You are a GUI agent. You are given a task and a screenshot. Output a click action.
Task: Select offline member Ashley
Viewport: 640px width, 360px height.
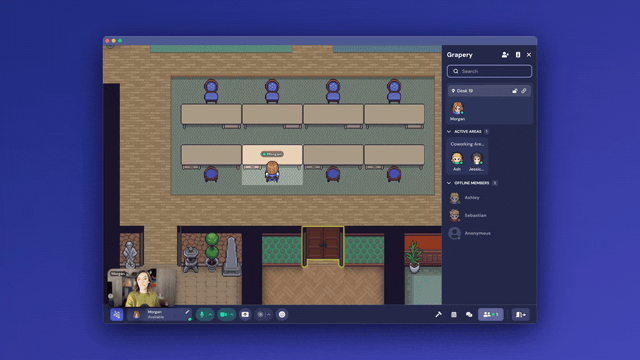465,198
